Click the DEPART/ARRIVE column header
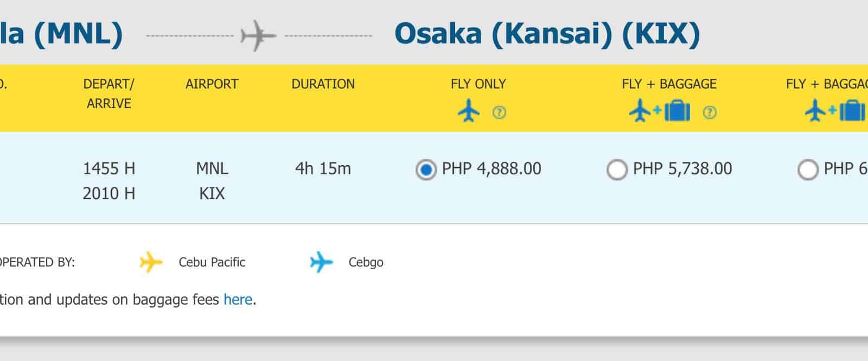The image size is (868, 361). coord(108,93)
